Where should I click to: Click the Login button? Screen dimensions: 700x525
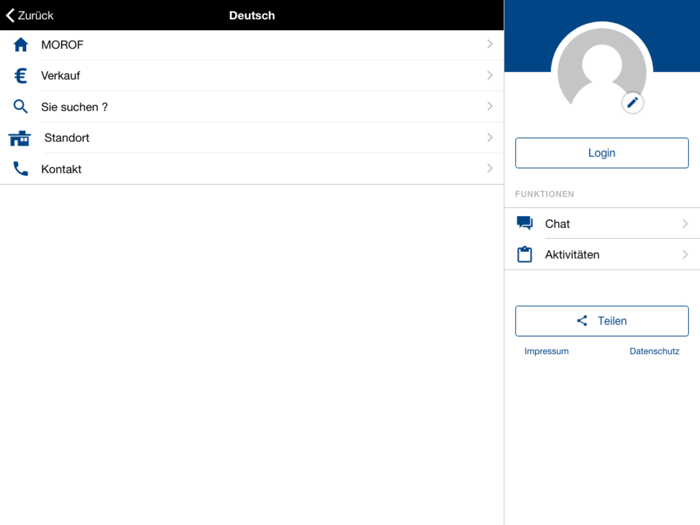(602, 153)
